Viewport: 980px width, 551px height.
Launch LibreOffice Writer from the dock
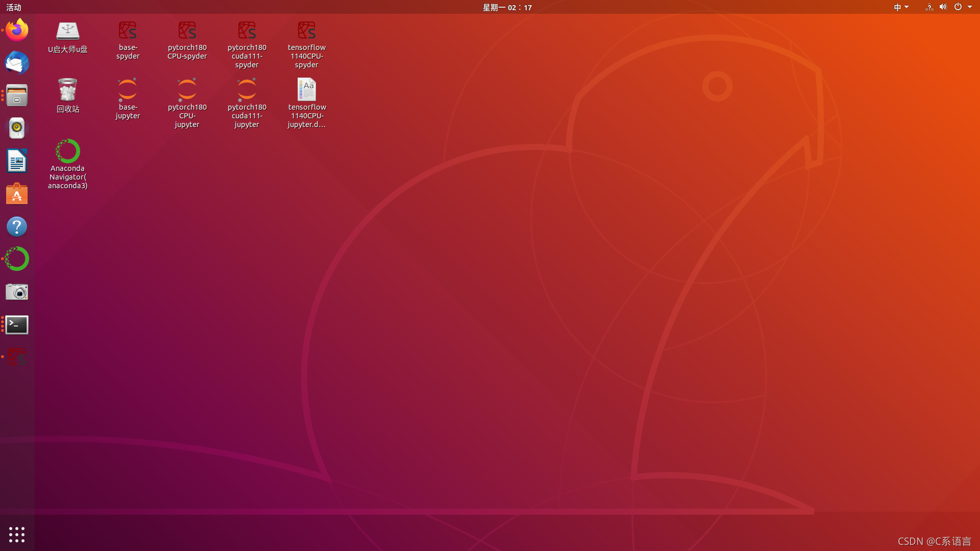point(17,161)
